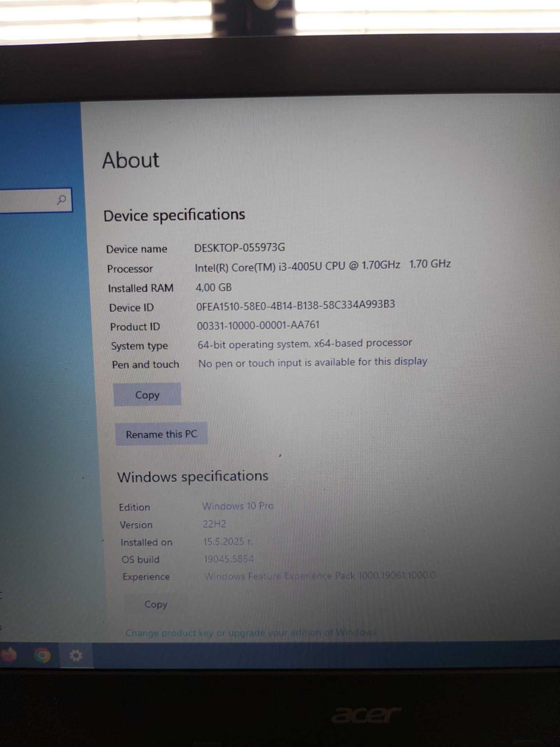Click the Experience label
Screen dimensions: 560x747
point(146,577)
